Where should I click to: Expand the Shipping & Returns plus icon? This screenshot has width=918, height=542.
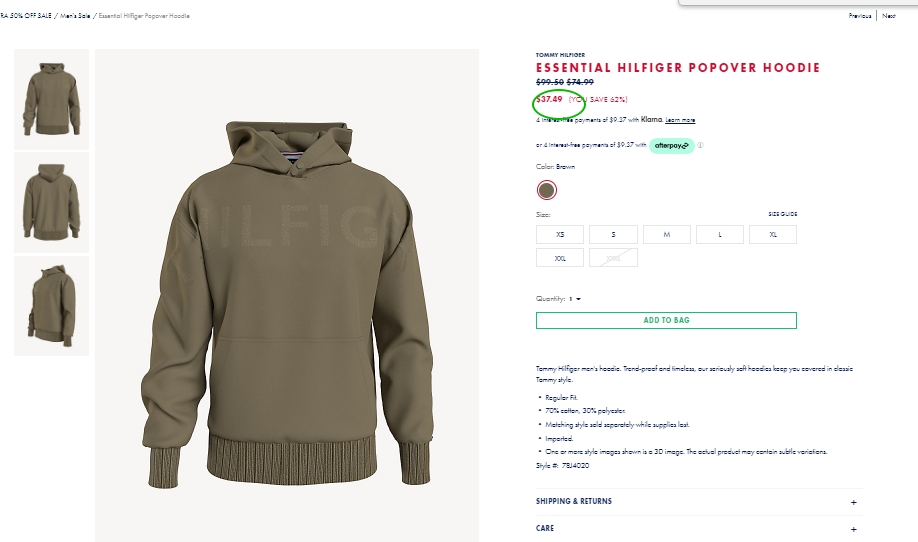click(853, 502)
